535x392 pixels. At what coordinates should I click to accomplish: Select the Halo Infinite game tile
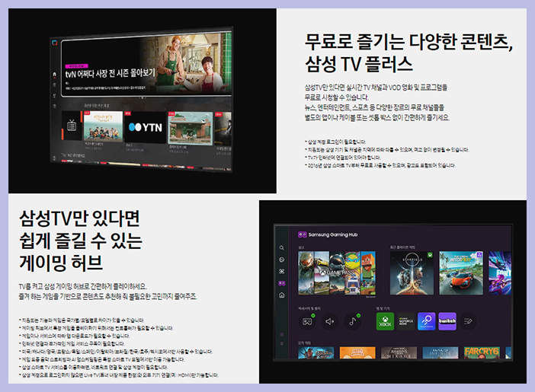click(x=440, y=352)
